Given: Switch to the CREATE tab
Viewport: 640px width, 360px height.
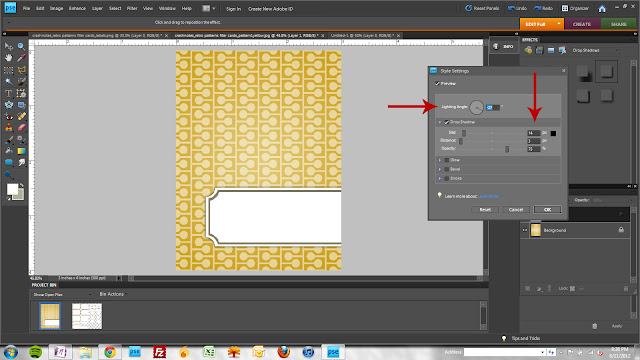Looking at the screenshot, I should point(582,24).
